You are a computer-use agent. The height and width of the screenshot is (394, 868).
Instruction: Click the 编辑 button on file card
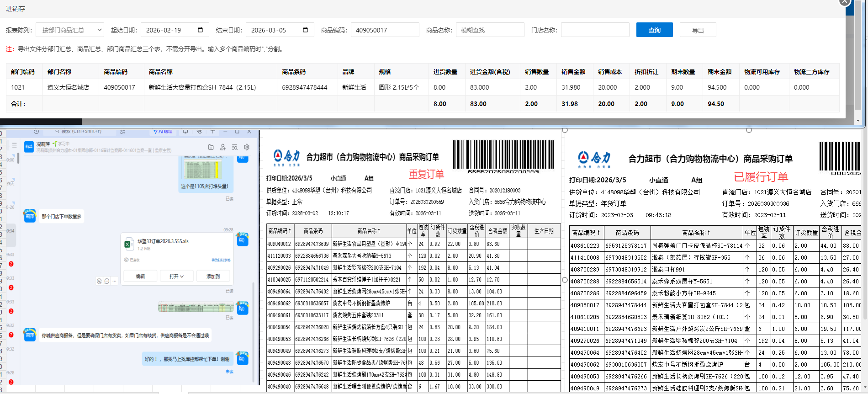tap(140, 277)
